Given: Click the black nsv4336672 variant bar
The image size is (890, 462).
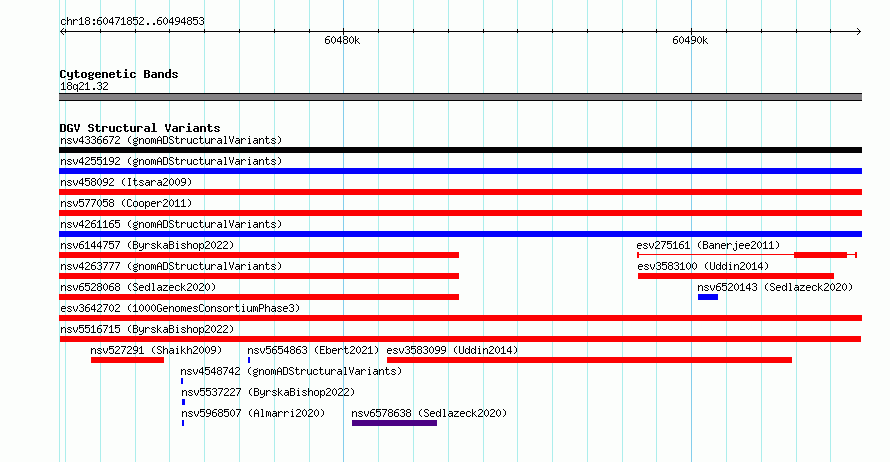Looking at the screenshot, I should click(460, 150).
